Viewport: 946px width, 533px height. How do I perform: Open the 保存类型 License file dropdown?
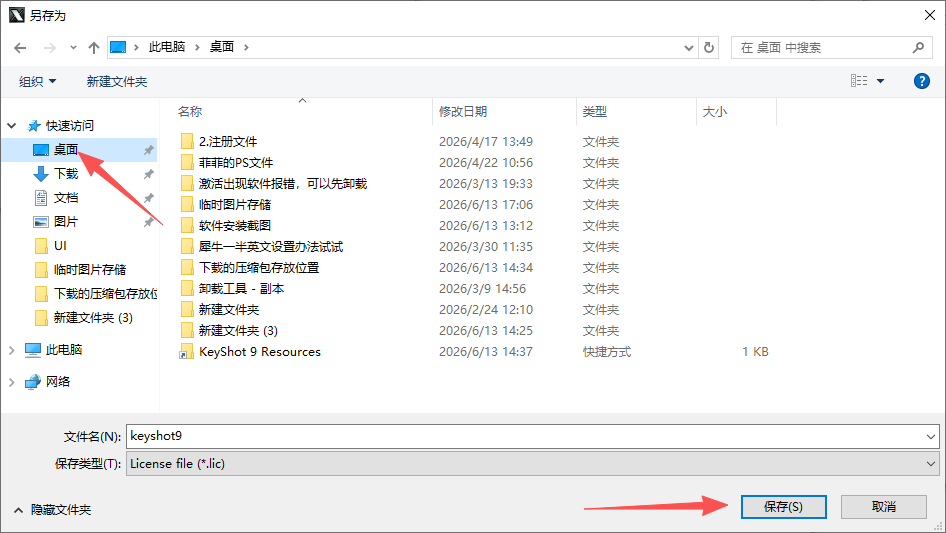point(533,464)
